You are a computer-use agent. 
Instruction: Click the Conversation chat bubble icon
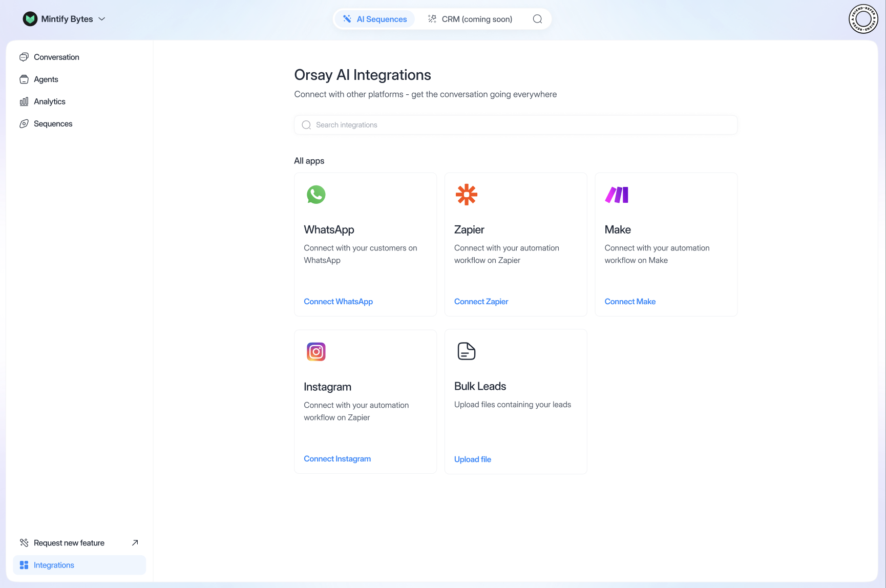pos(24,57)
